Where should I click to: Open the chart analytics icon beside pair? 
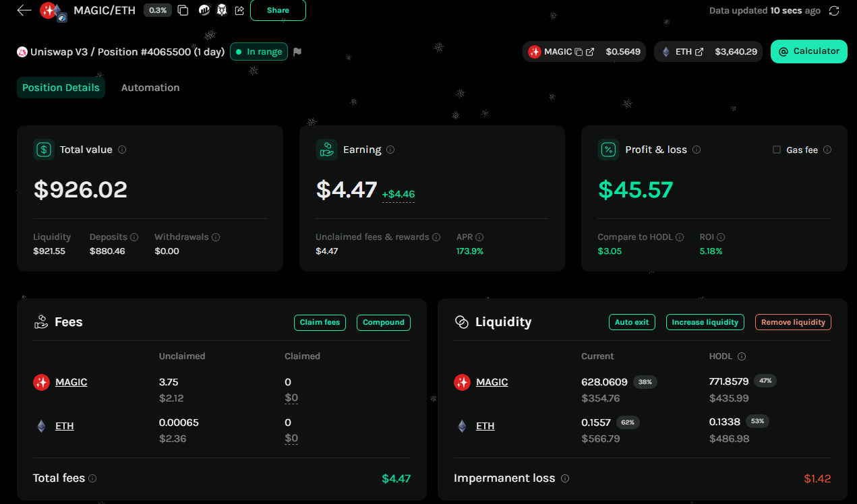click(x=204, y=10)
